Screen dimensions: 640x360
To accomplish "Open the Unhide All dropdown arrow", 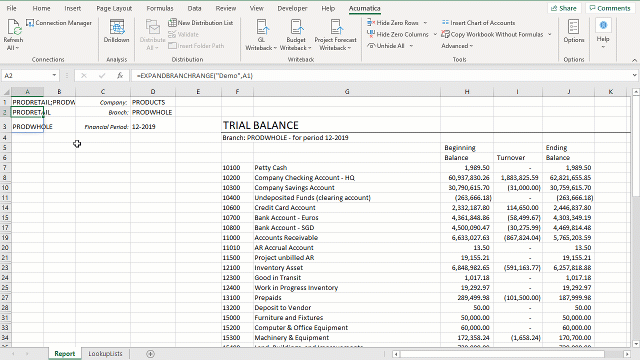I will (411, 46).
